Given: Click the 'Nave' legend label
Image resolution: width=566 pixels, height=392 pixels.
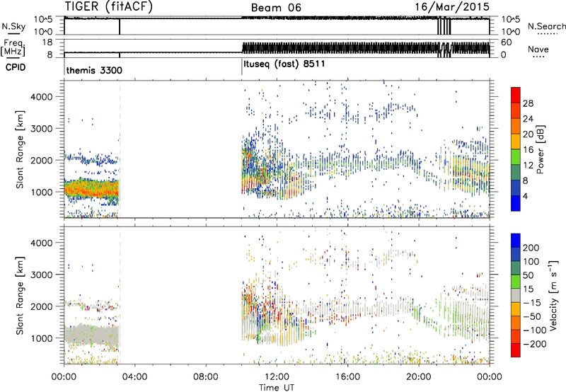Looking at the screenshot, I should pos(538,50).
